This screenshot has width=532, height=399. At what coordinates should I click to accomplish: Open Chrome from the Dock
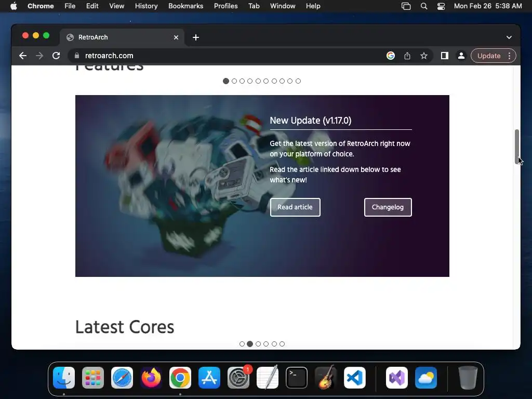180,378
